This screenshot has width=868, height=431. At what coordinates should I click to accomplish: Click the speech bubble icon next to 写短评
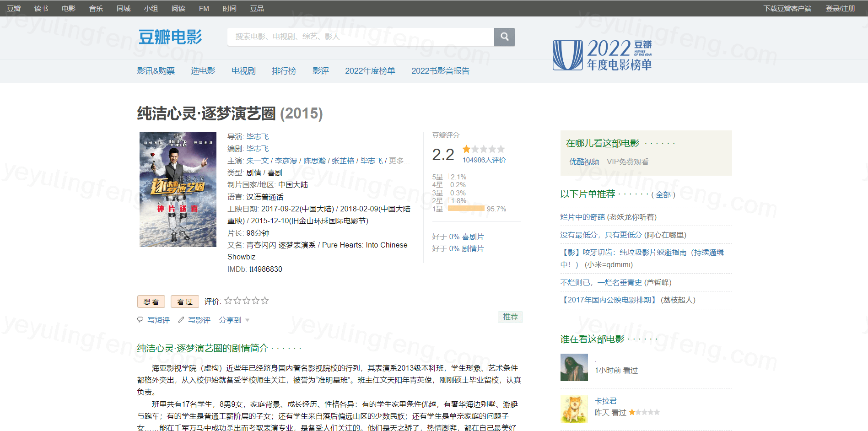click(x=140, y=320)
